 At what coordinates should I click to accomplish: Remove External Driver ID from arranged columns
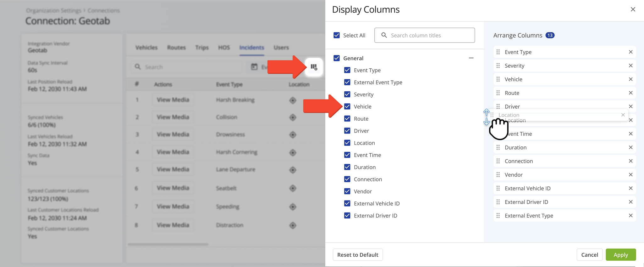tap(630, 202)
